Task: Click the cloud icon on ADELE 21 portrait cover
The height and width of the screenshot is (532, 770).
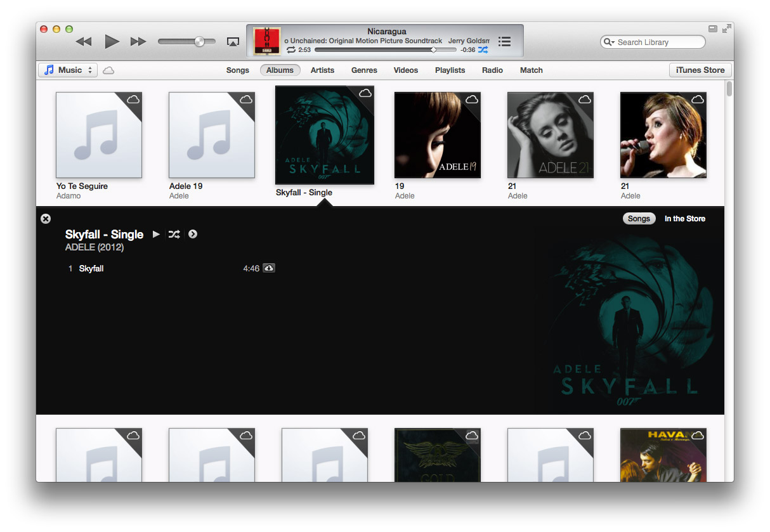Action: coord(585,100)
